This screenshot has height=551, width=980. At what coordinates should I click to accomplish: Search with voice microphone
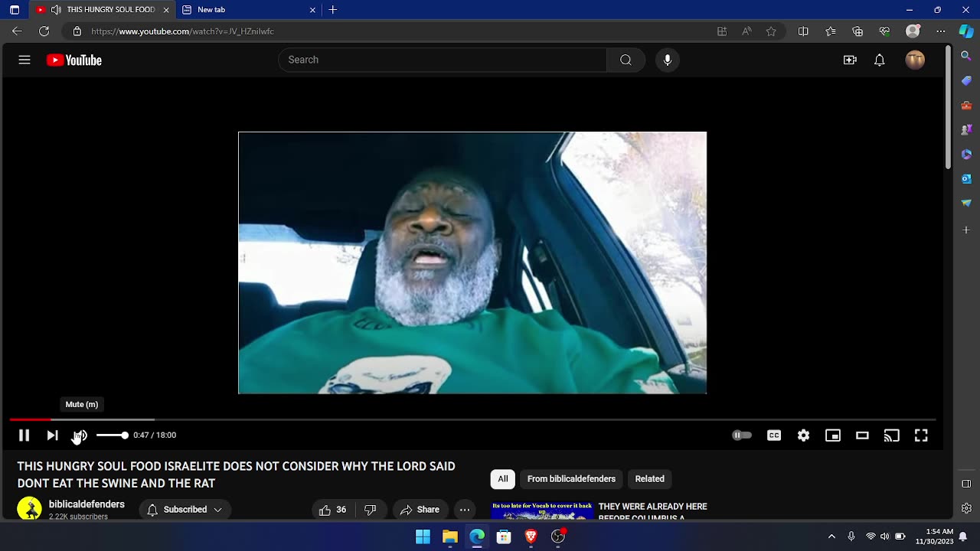[x=668, y=60]
